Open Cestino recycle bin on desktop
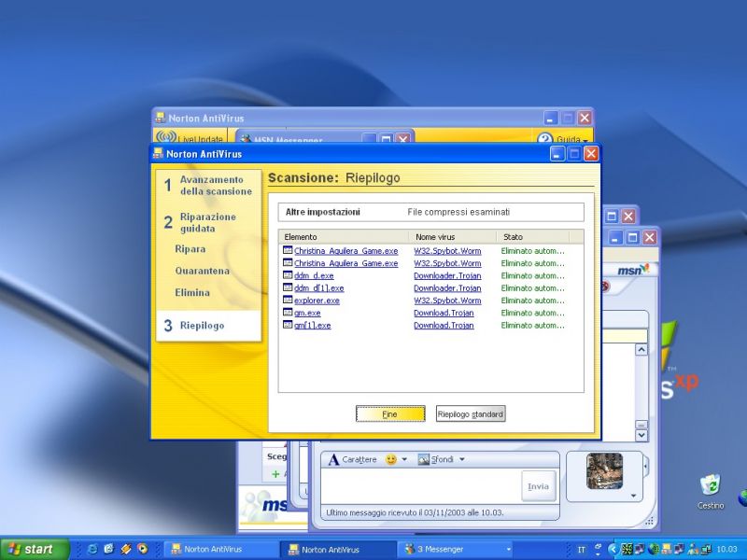This screenshot has height=560, width=747. tap(711, 492)
